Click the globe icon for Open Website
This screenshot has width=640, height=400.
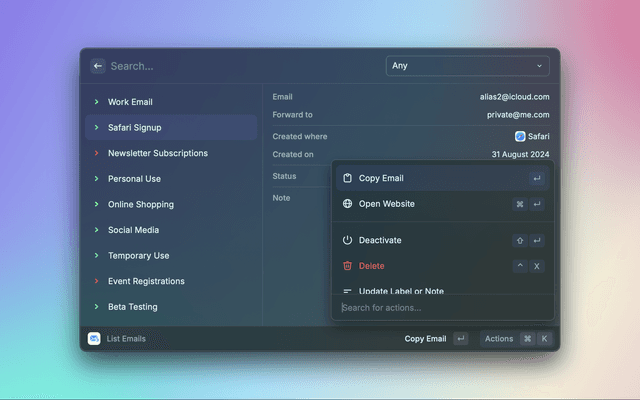(347, 204)
